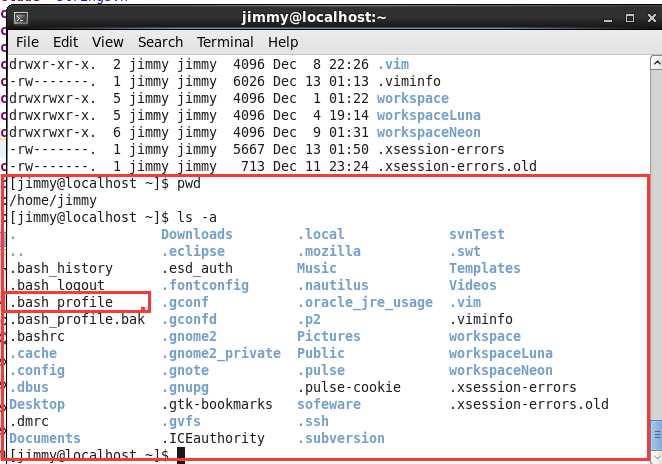Minimize the jimmy@localhost terminal window
Image resolution: width=662 pixels, height=464 pixels.
[x=608, y=18]
